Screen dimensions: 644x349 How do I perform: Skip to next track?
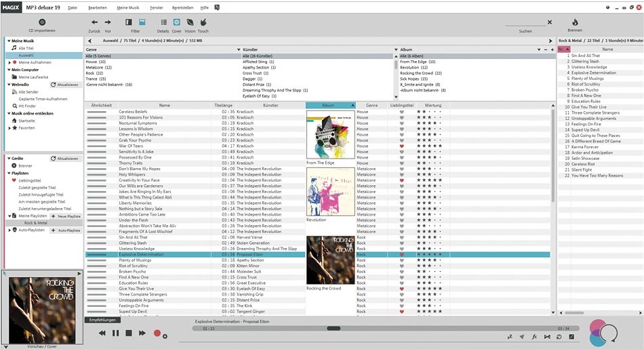pyautogui.click(x=142, y=333)
